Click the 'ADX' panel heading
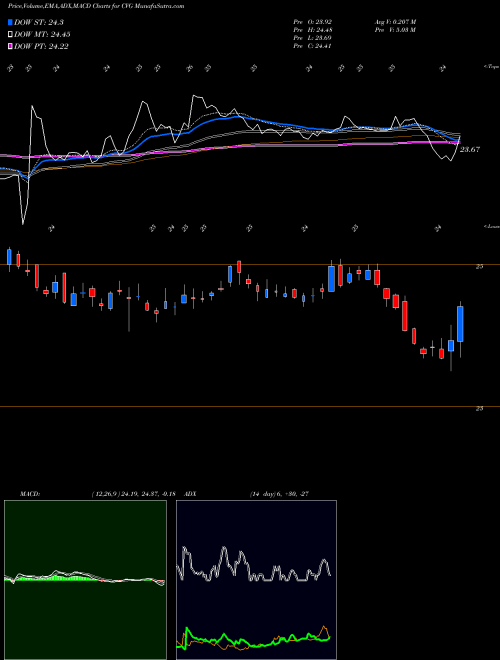The height and width of the screenshot is (660, 500). click(191, 494)
